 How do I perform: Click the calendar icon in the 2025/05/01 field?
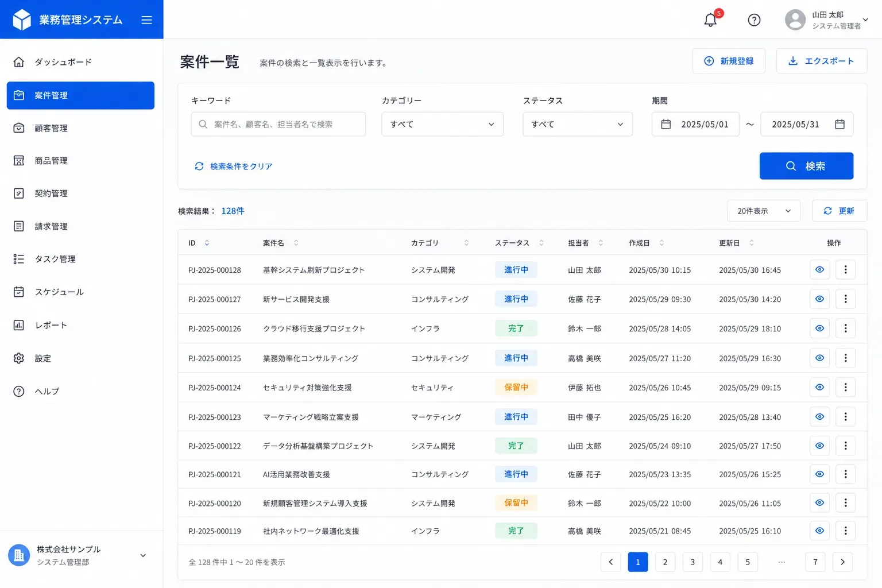pyautogui.click(x=666, y=124)
